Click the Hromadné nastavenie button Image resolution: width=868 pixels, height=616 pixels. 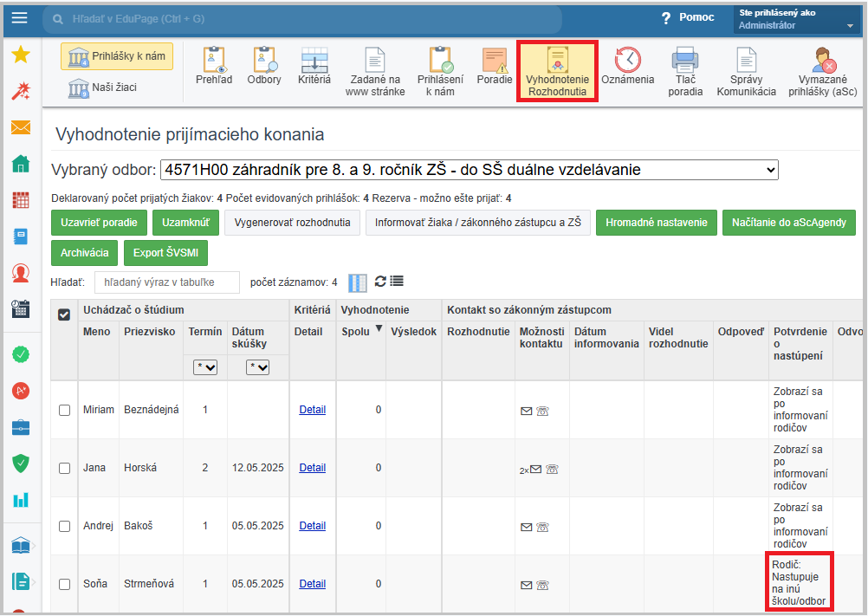(657, 223)
